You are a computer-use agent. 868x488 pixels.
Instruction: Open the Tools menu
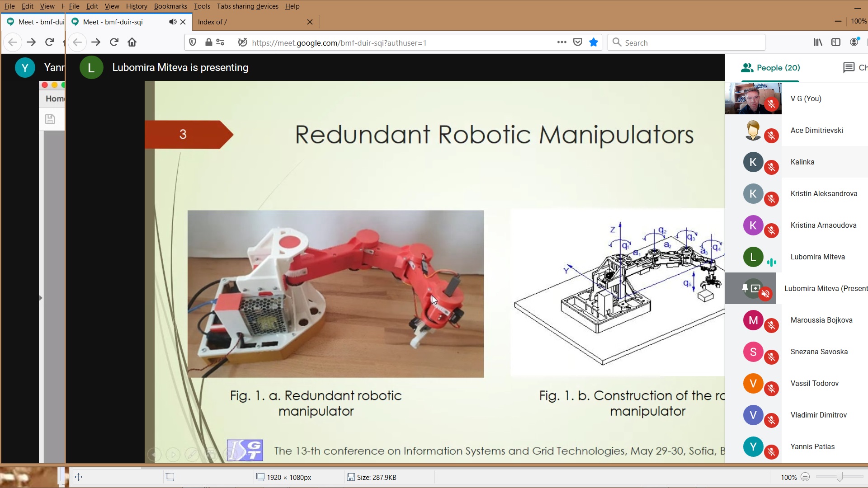point(203,6)
